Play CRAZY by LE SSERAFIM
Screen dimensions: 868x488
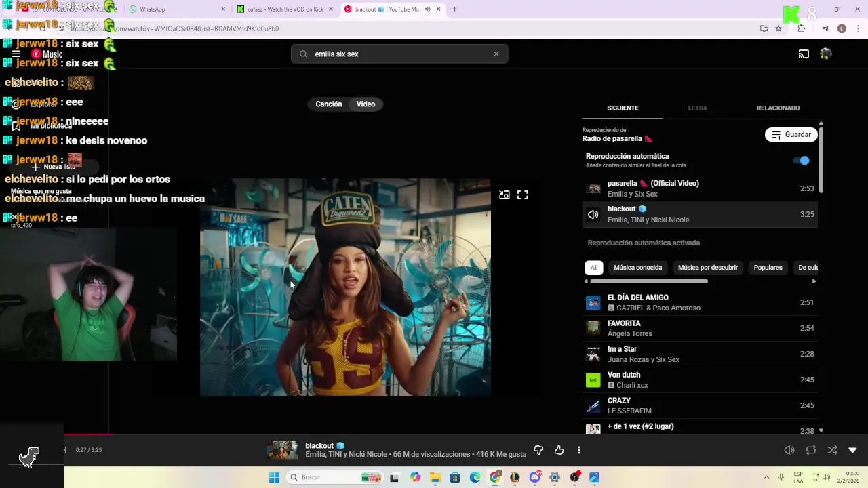point(700,405)
